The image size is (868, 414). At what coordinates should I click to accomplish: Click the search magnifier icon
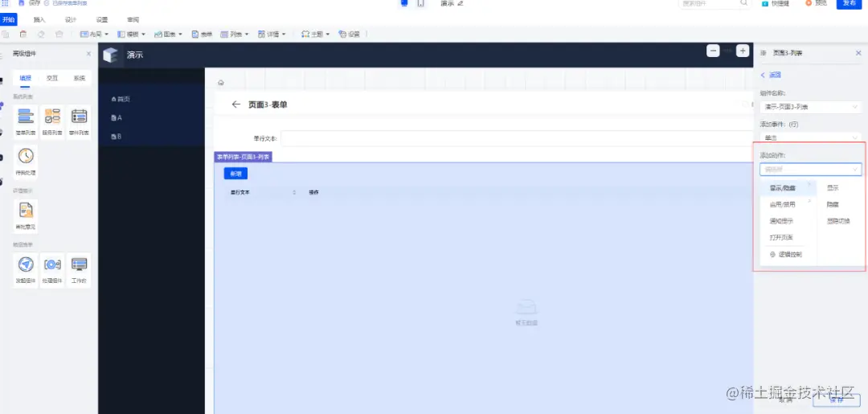pos(744,3)
